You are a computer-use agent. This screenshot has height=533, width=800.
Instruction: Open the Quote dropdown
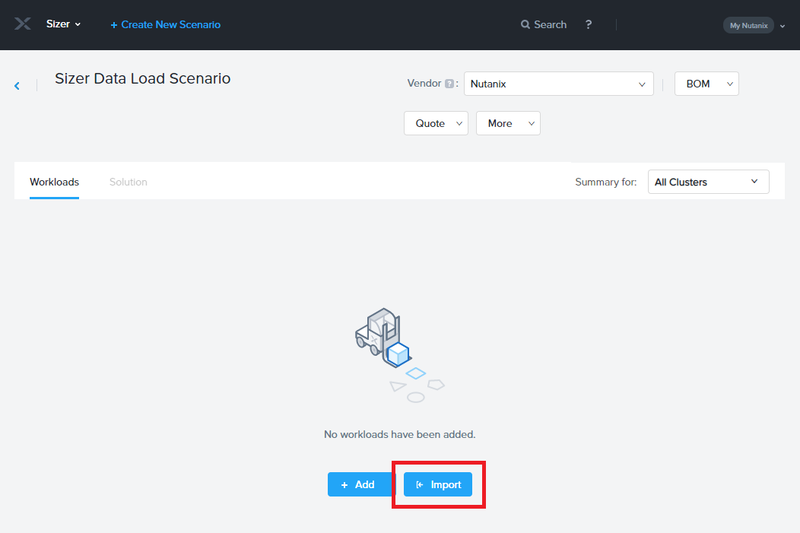point(436,123)
